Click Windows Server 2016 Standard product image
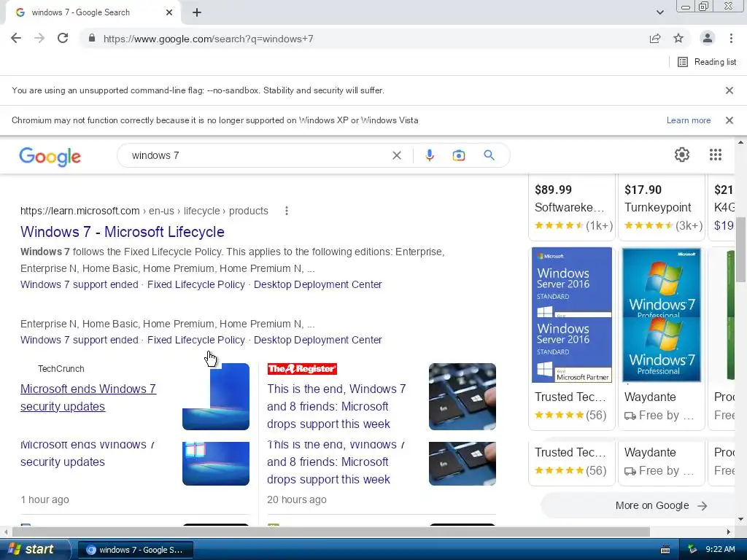The height and width of the screenshot is (560, 747). click(572, 315)
